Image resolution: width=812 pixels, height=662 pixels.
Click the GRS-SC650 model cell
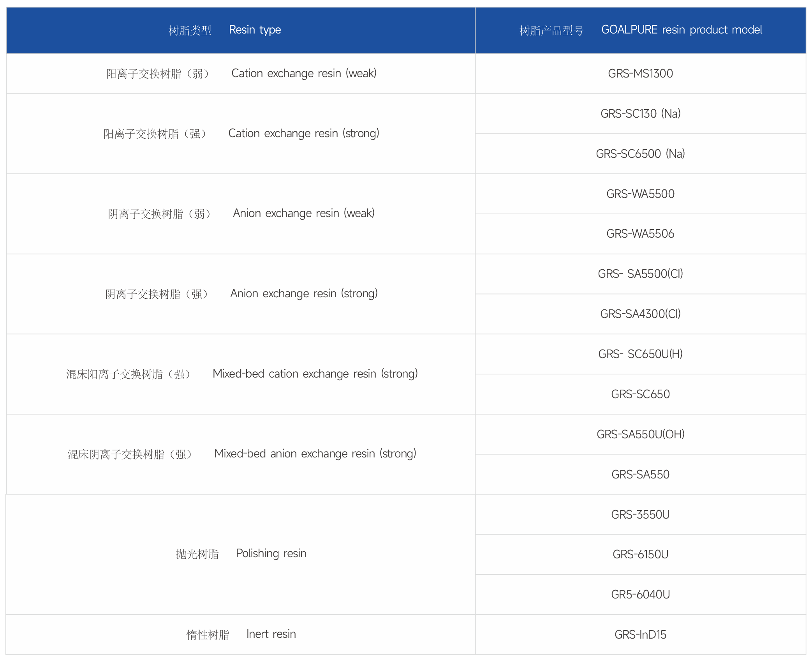pyautogui.click(x=641, y=394)
